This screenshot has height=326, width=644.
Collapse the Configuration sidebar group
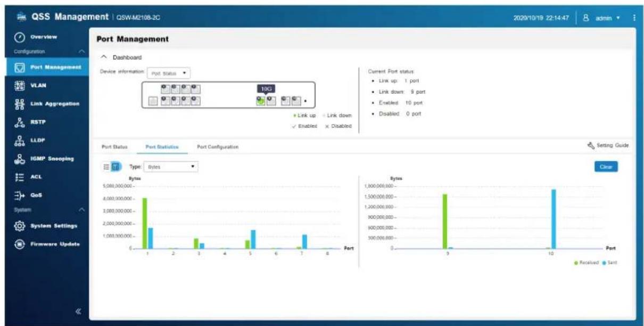[81, 51]
